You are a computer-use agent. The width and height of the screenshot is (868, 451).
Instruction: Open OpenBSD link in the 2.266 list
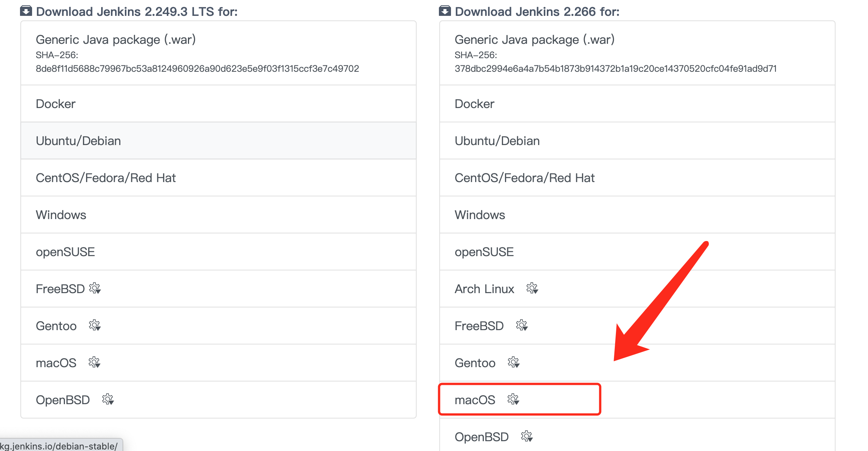(637, 435)
